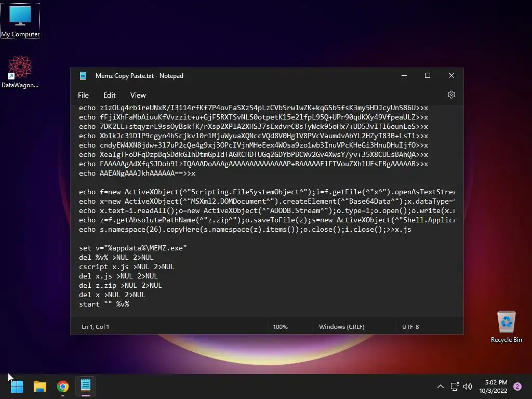532x399 pixels.
Task: Click the Ln 1, Col 1 status entry
Action: pos(96,327)
